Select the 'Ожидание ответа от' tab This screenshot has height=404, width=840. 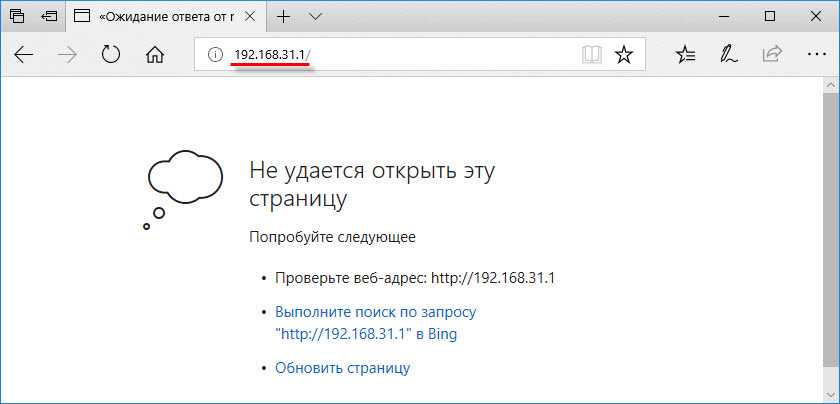click(160, 17)
